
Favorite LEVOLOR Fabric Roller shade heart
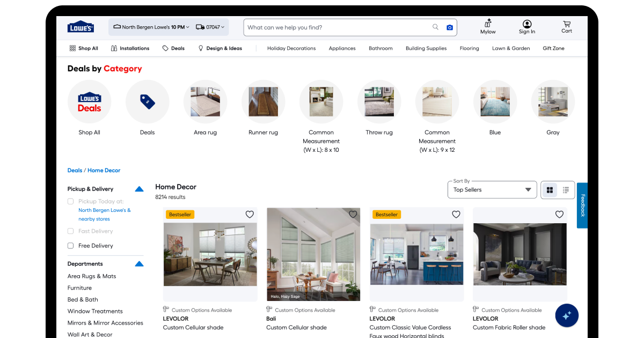(x=559, y=214)
